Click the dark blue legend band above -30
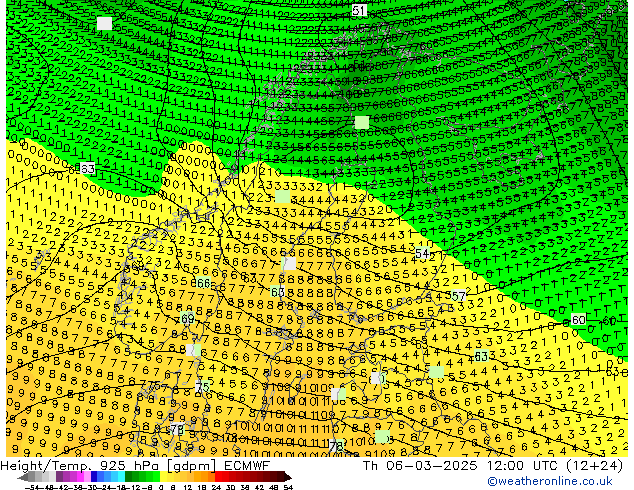634x490 pixels. 94,477
